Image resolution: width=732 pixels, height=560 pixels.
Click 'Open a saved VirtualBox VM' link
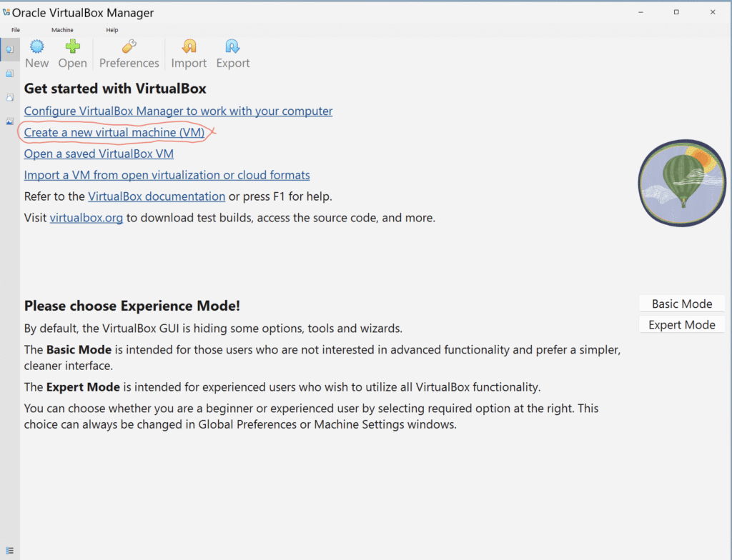coord(99,154)
